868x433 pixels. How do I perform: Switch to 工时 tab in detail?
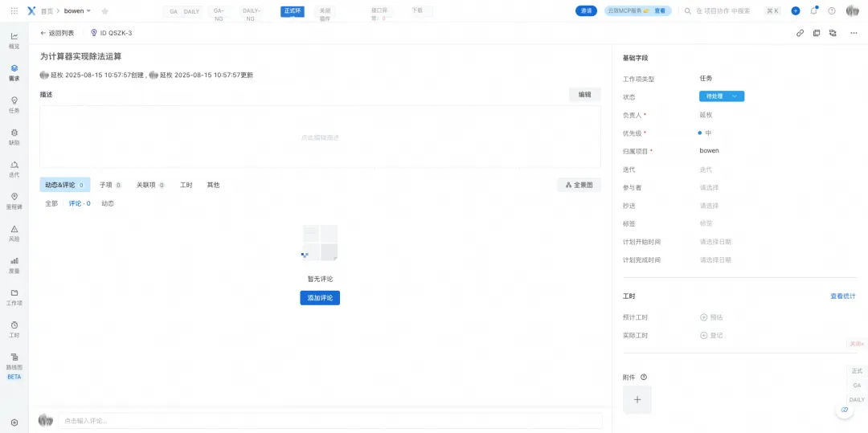[x=186, y=185]
